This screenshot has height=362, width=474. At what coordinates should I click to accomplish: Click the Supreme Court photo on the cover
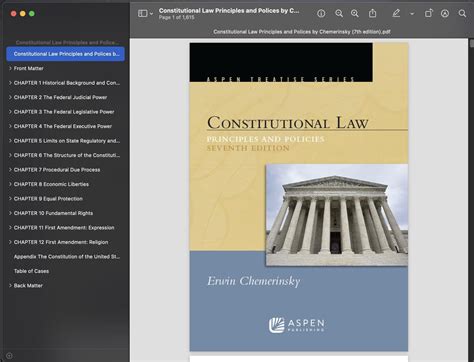pyautogui.click(x=337, y=215)
